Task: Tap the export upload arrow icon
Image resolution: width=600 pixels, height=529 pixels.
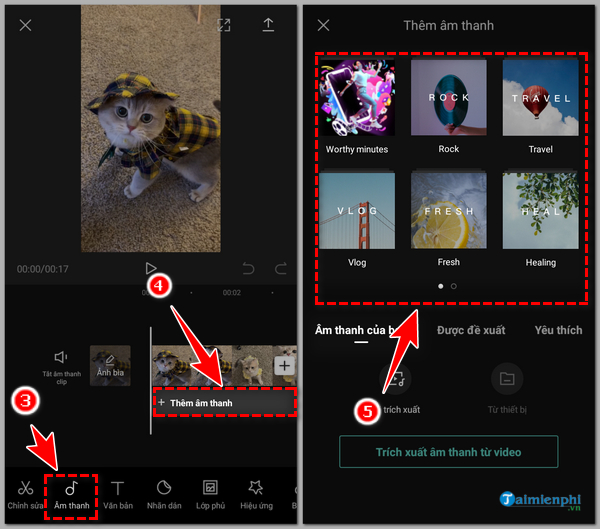Action: tap(268, 25)
